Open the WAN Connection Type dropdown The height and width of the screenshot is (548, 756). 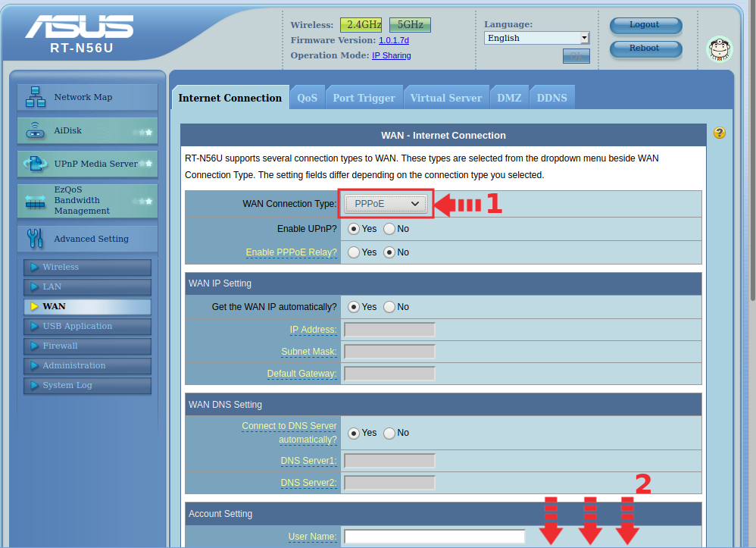[x=386, y=203]
